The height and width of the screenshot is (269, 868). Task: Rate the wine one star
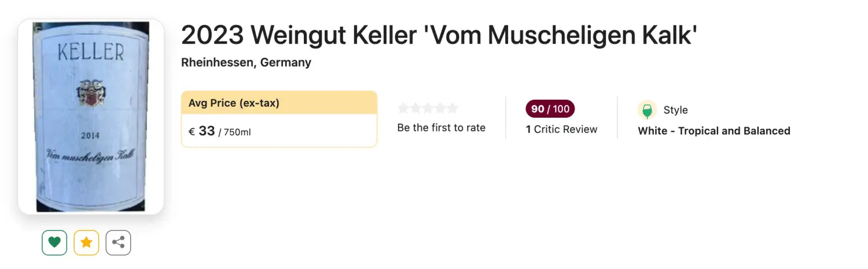[403, 108]
